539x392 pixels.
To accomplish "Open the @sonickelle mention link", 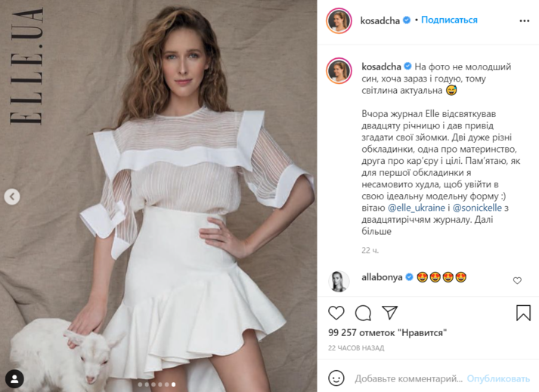I will [477, 208].
